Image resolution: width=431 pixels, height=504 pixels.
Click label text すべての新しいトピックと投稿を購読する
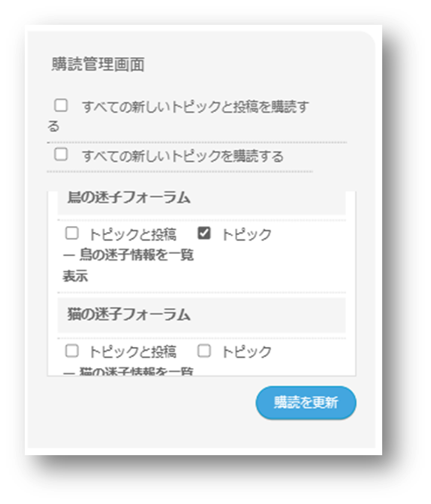(x=178, y=116)
